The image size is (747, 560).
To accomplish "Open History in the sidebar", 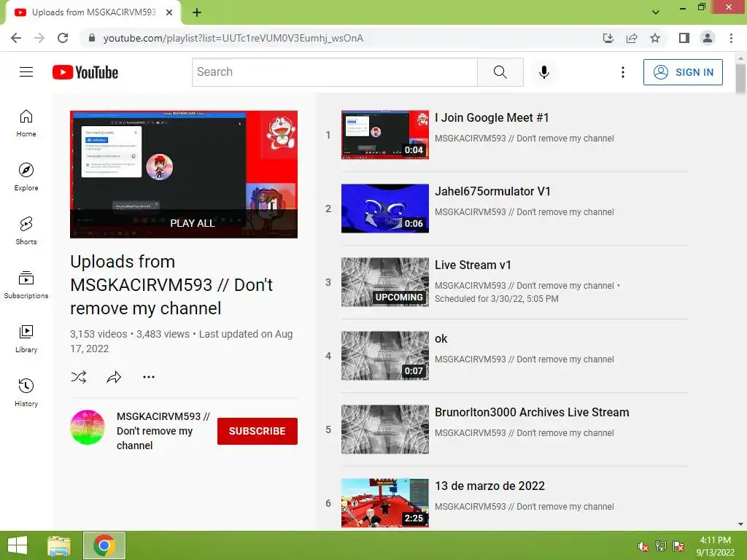I will pyautogui.click(x=26, y=392).
